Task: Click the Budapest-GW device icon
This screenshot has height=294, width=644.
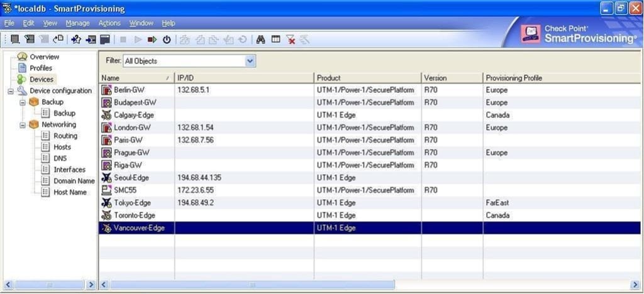Action: (x=106, y=102)
